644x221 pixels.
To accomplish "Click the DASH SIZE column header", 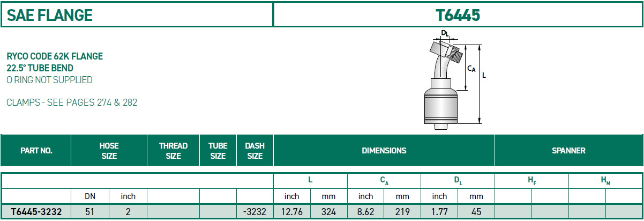I will pos(254,151).
